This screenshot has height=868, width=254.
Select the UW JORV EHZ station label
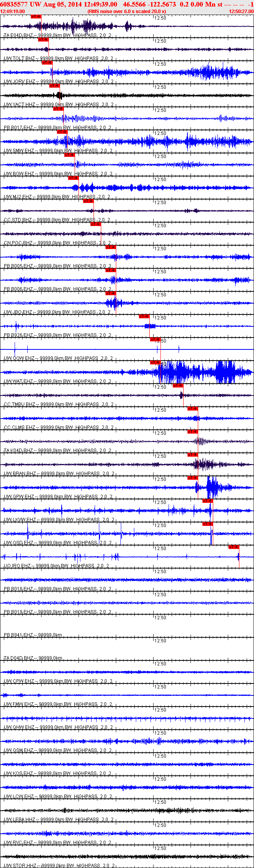[x=58, y=81]
